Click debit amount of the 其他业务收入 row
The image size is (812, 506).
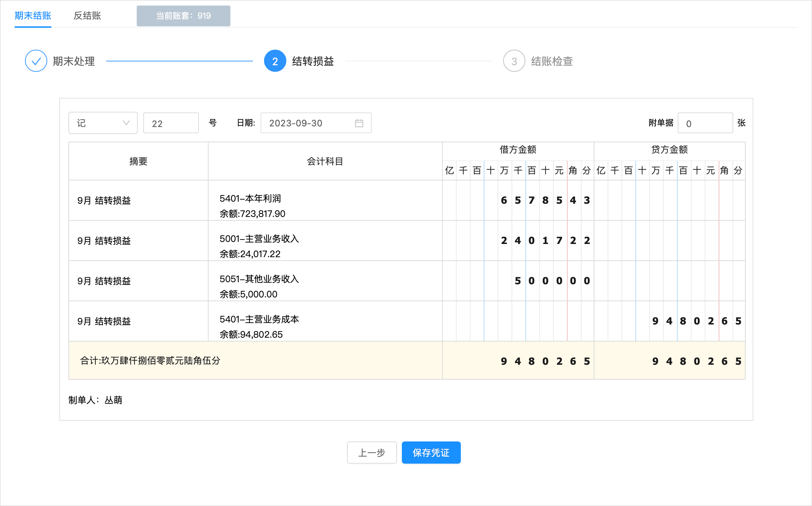click(518, 281)
